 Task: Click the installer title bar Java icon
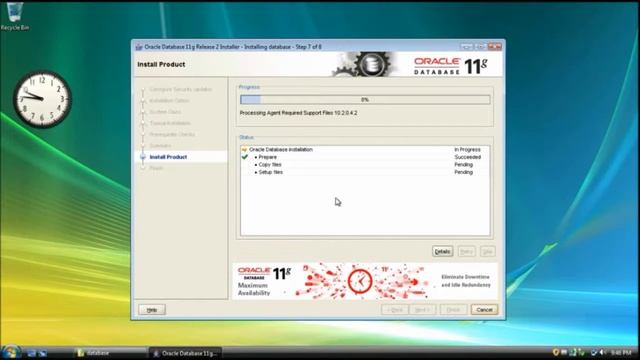pyautogui.click(x=138, y=47)
